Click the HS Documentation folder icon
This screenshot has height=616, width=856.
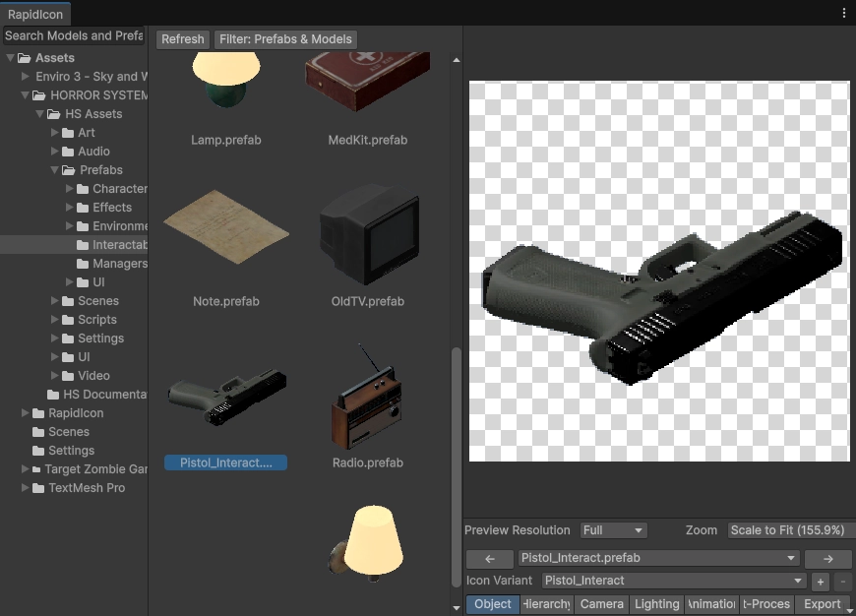tap(53, 395)
